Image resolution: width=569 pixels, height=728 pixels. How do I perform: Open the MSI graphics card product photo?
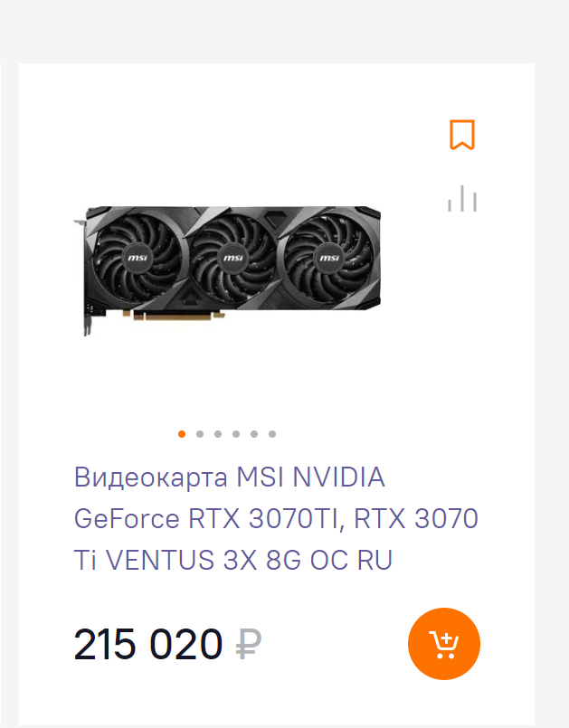tap(228, 270)
